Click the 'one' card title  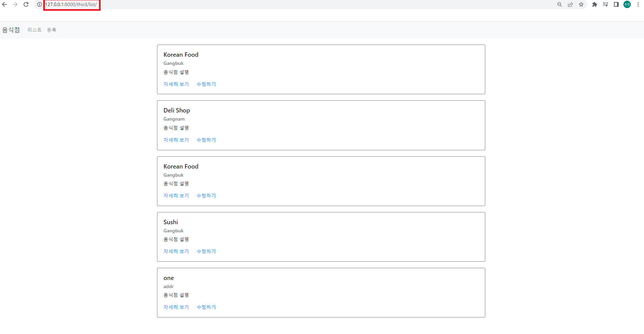(x=169, y=278)
